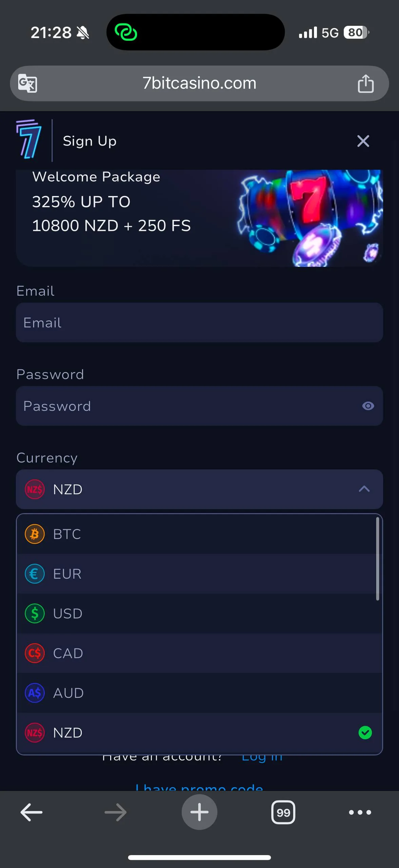
Task: Tap the green link icon in Dynamic Island
Action: click(x=126, y=33)
